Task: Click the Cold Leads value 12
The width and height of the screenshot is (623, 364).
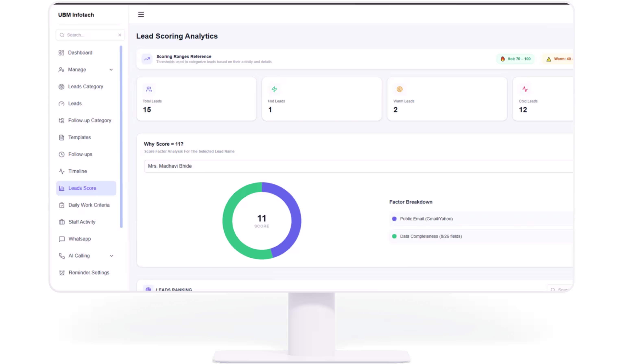Action: (523, 110)
